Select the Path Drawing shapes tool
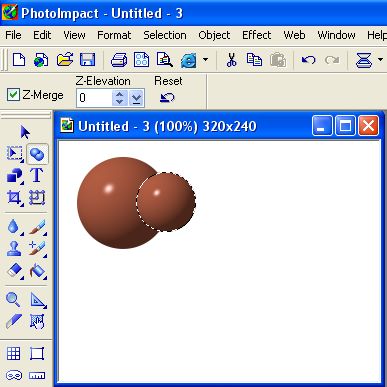This screenshot has width=387, height=387. point(15,176)
